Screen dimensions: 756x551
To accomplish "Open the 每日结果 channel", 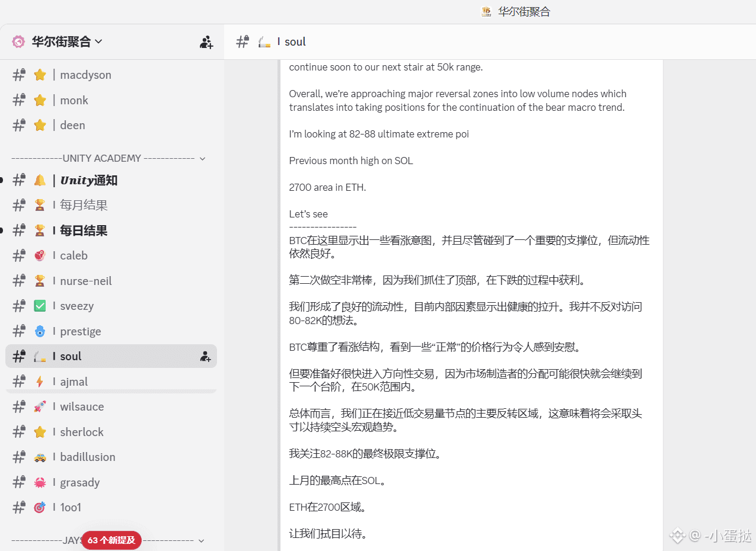I will (x=111, y=230).
